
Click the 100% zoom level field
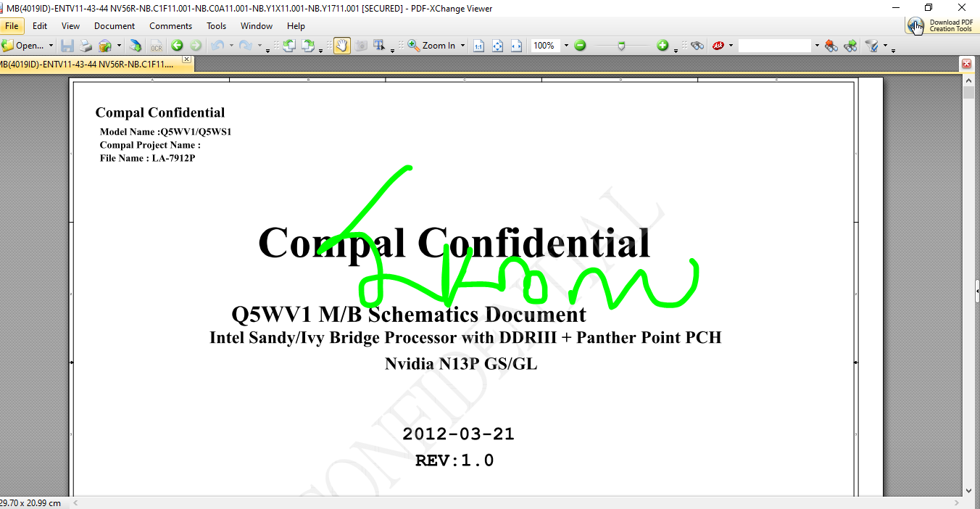click(x=545, y=46)
